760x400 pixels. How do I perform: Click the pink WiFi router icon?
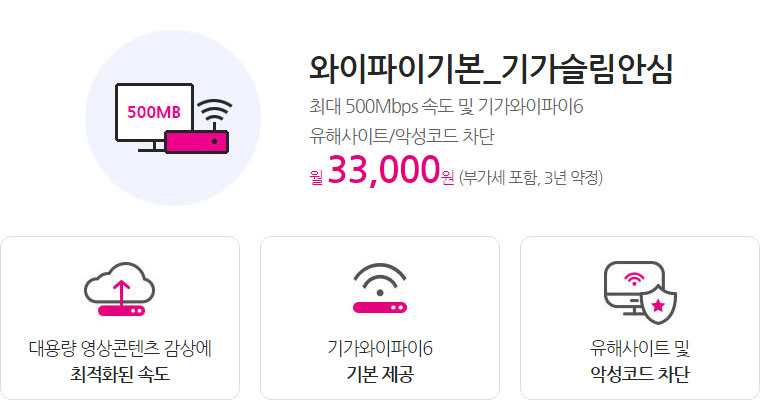tap(380, 288)
